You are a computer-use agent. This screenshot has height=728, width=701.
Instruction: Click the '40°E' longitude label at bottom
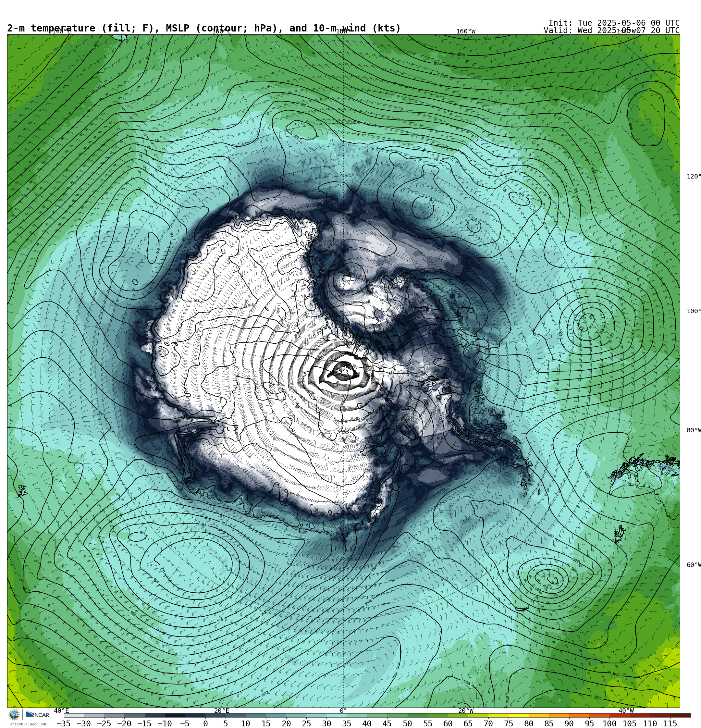pos(61,710)
